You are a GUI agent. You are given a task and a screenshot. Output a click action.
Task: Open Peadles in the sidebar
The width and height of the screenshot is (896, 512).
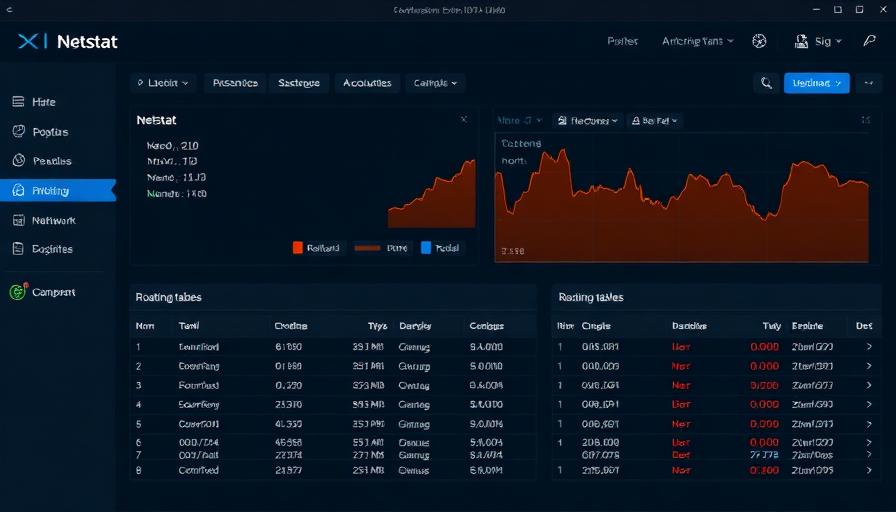point(52,161)
